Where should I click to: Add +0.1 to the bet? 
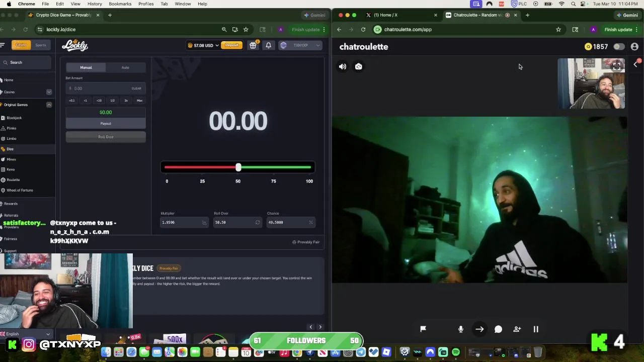72,101
